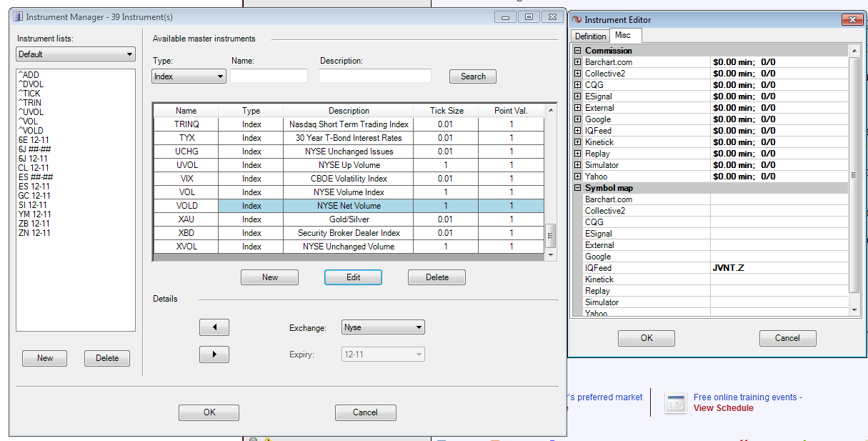
Task: Open the Type dropdown showing Index
Action: (189, 76)
